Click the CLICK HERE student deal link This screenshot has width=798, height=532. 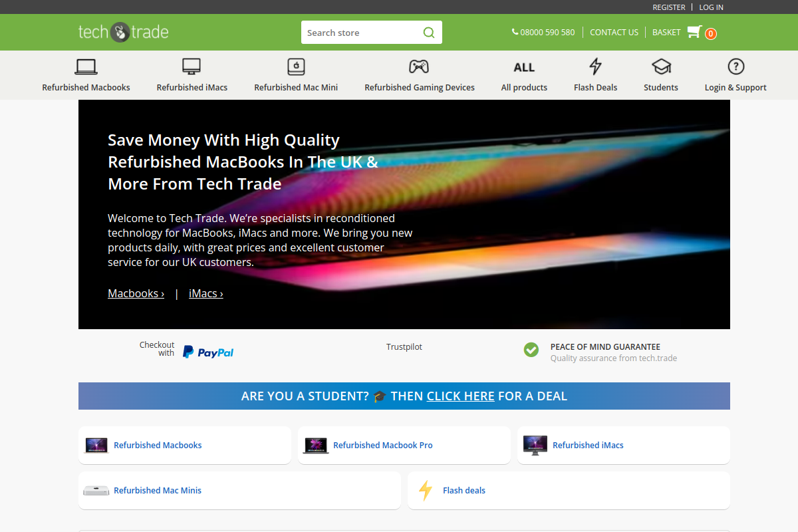point(461,396)
